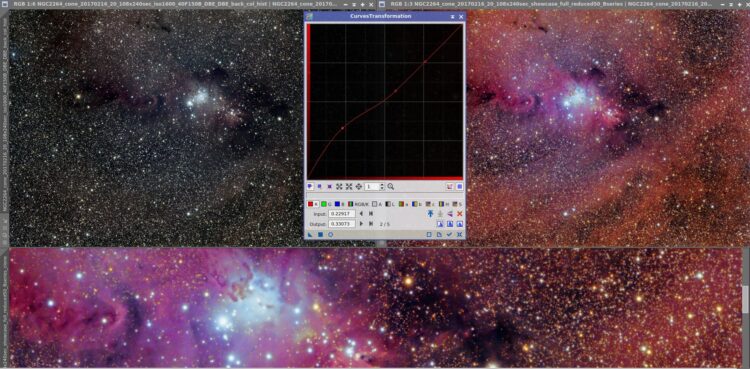
Task: Choose Akima subspline interpolation icon
Action: click(440, 224)
